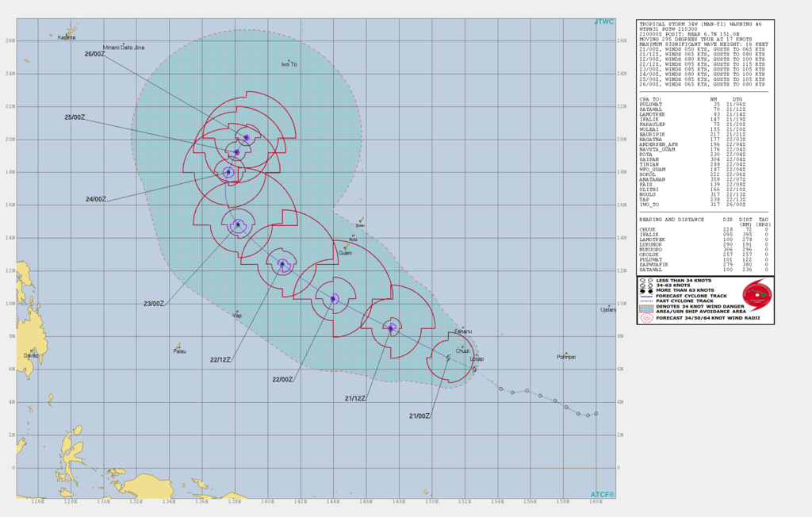Click the JTWC label at map corner
The height and width of the screenshot is (517, 812).
(604, 21)
